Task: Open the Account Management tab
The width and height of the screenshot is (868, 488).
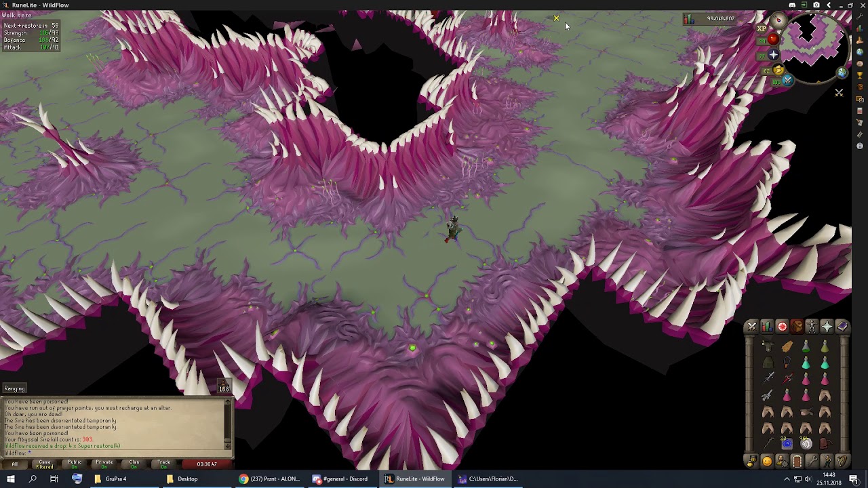Action: coord(782,461)
